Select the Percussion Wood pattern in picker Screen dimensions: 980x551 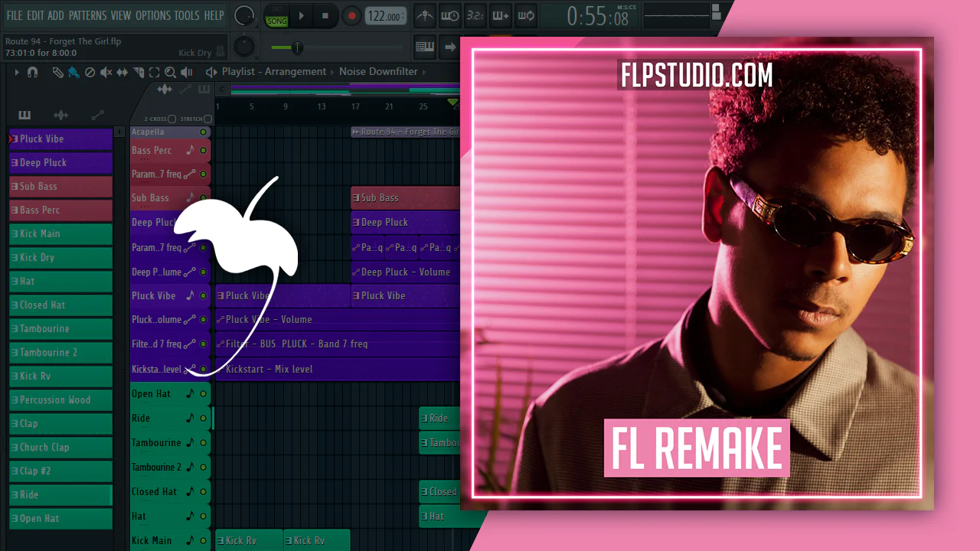tap(60, 400)
